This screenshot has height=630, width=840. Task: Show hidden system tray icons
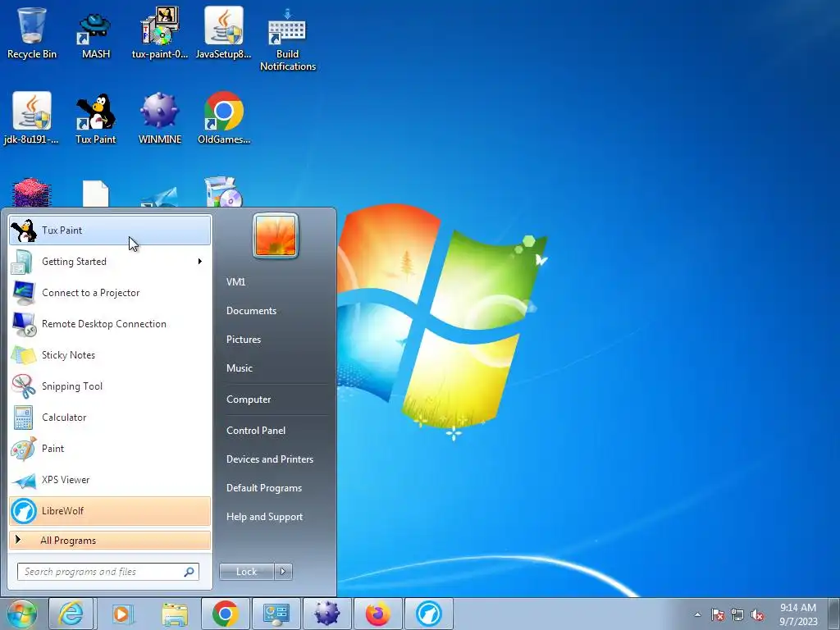[697, 614]
